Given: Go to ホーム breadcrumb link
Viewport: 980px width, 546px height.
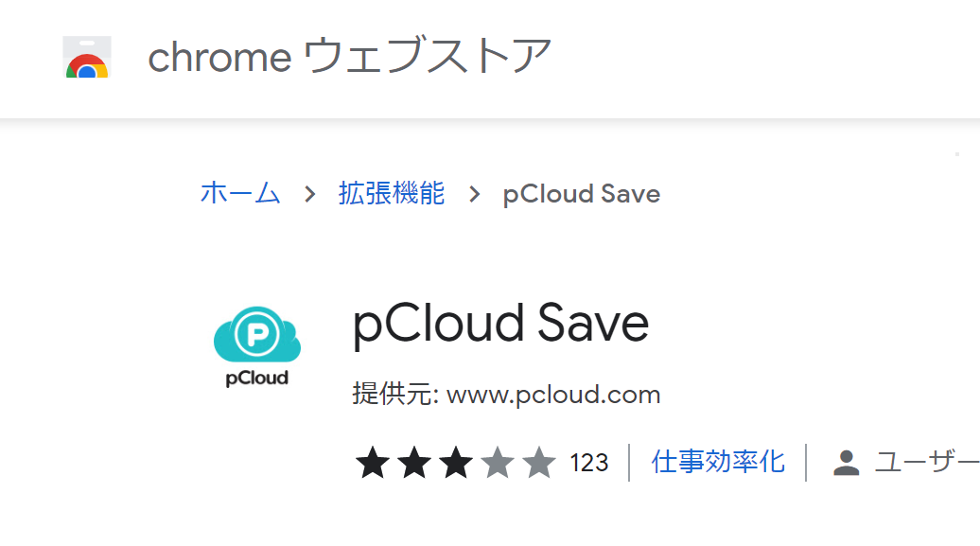Looking at the screenshot, I should (x=240, y=193).
